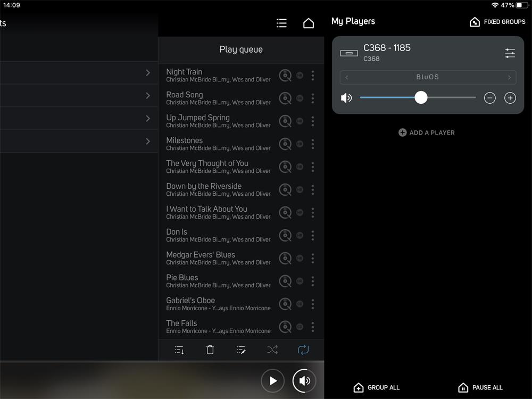Viewport: 532px width, 399px height.
Task: Open options menu for Road Song
Action: pyautogui.click(x=313, y=98)
